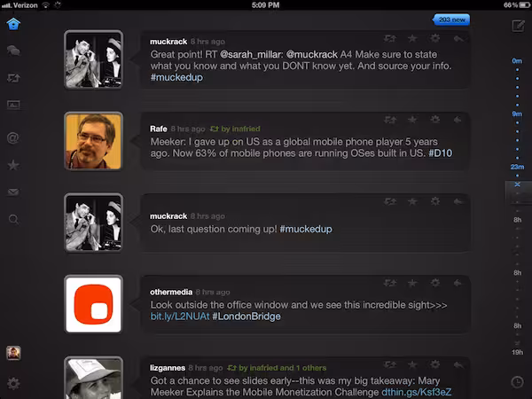Retweet the lizgannes tweet
532x399 pixels.
(x=390, y=364)
